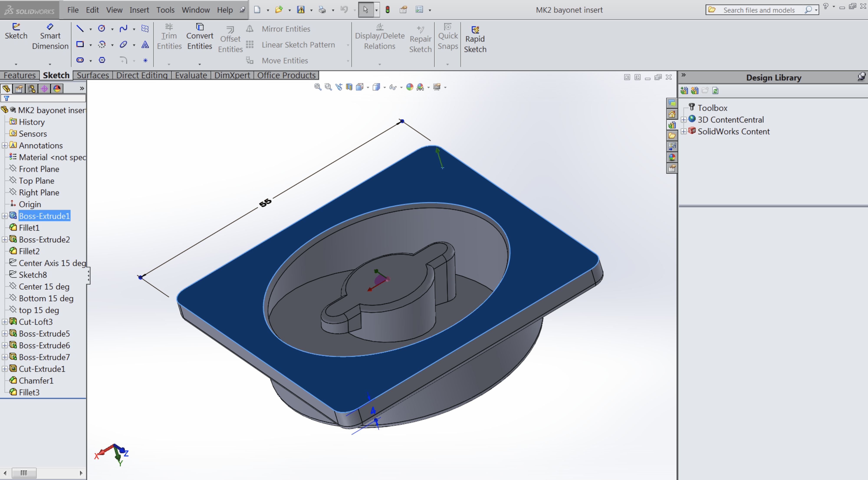Click the ConfigurationManager tab icon

(x=32, y=88)
